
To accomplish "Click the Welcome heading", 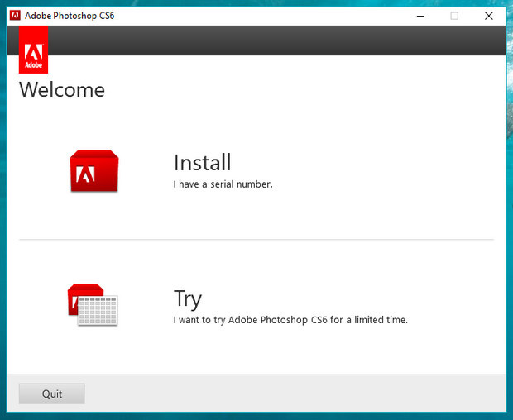I will pos(62,89).
